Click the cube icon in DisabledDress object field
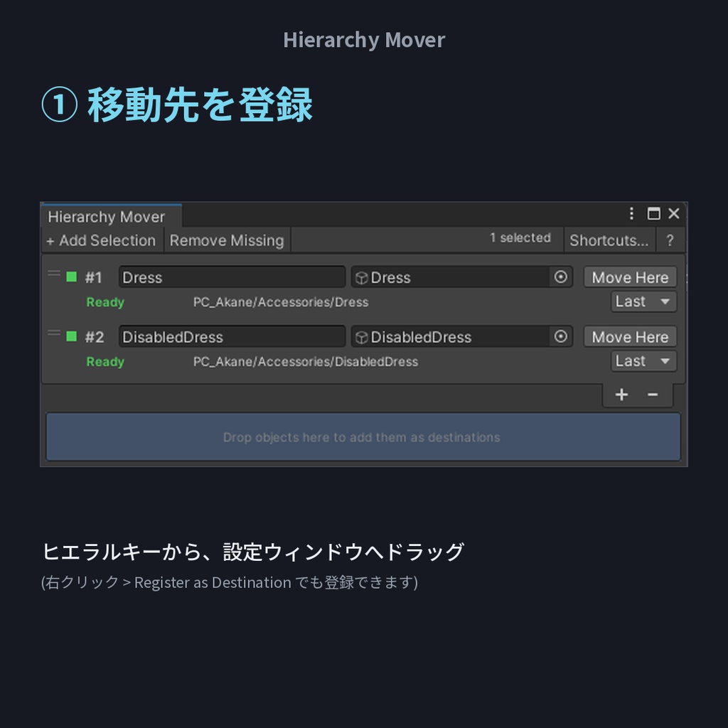 point(361,337)
